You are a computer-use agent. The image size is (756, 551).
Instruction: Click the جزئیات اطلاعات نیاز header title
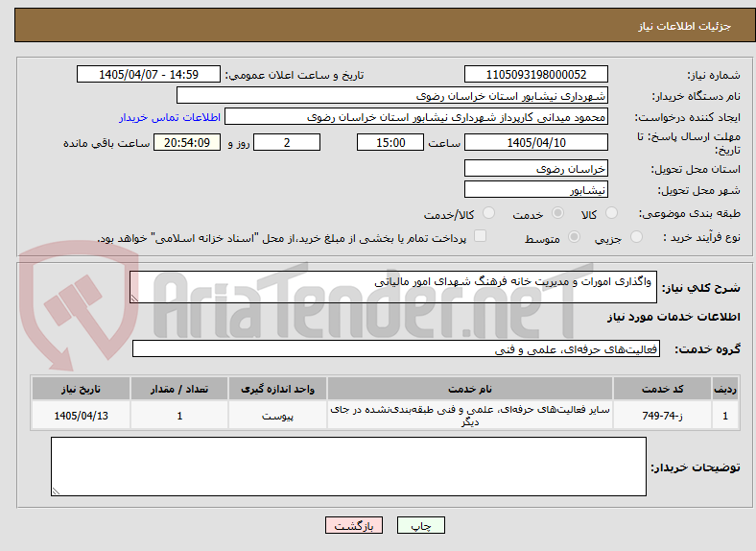(685, 26)
